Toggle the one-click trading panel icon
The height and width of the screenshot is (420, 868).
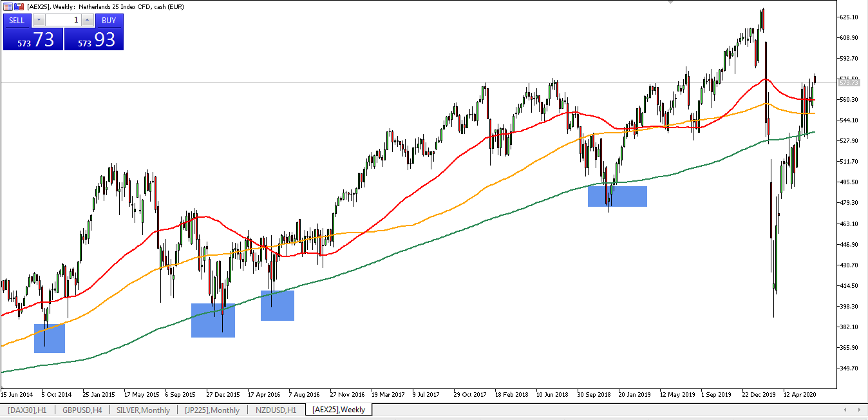pyautogui.click(x=8, y=6)
